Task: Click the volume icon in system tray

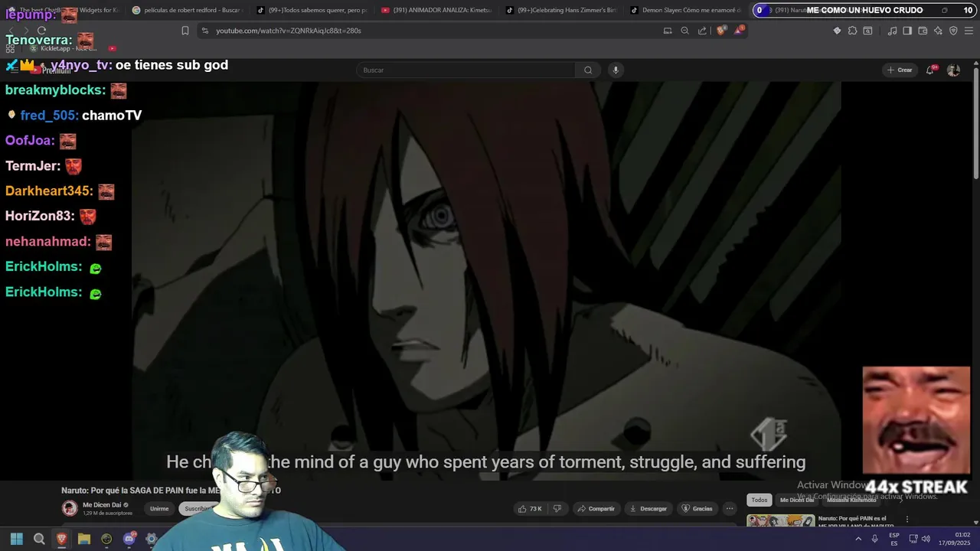Action: (x=926, y=540)
